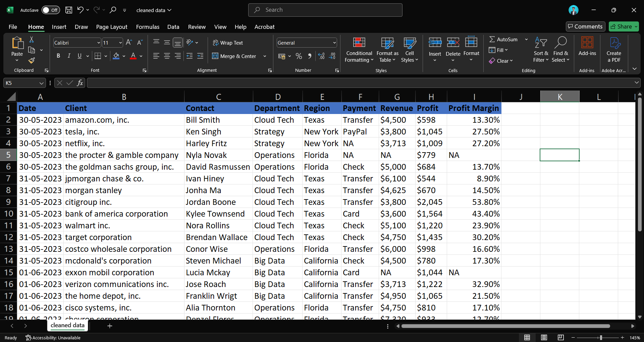The image size is (644, 342).
Task: Click the Borders icon
Action: pyautogui.click(x=98, y=56)
